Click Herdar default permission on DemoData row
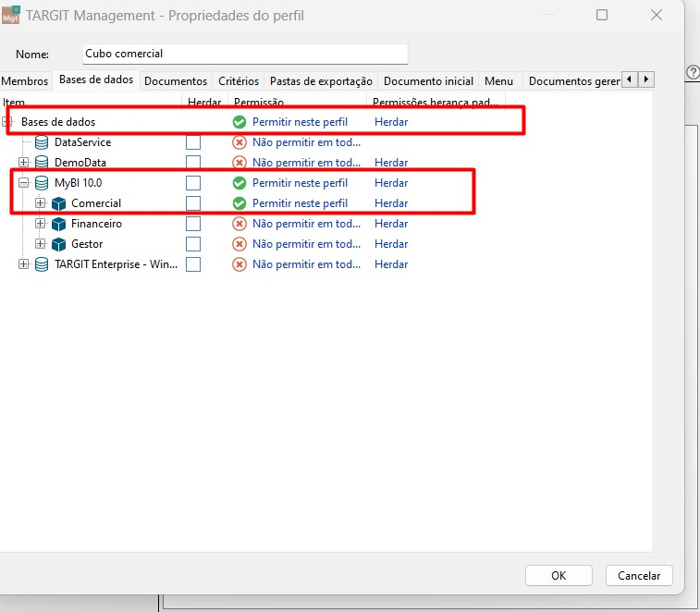Viewport: 700px width, 612px height. pos(391,163)
